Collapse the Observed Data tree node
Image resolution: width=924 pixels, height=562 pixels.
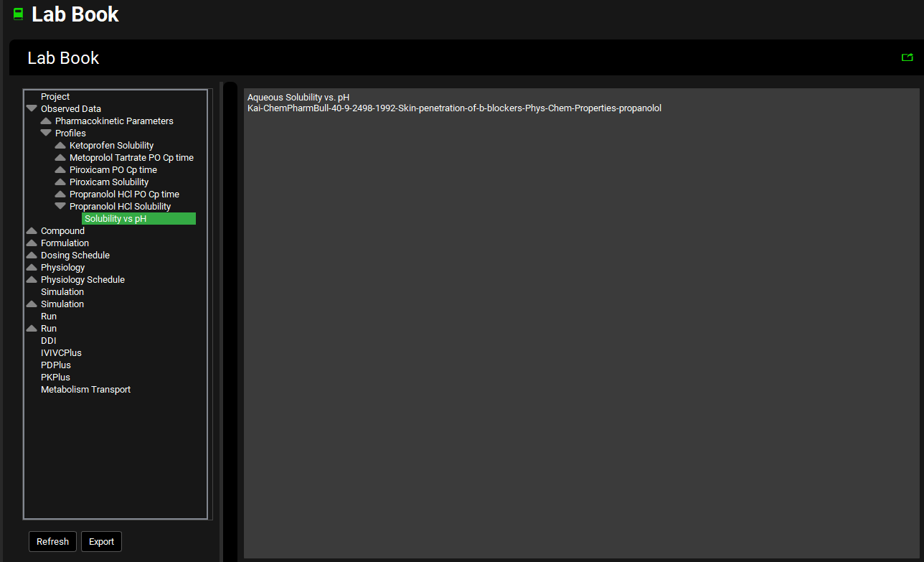click(x=32, y=108)
